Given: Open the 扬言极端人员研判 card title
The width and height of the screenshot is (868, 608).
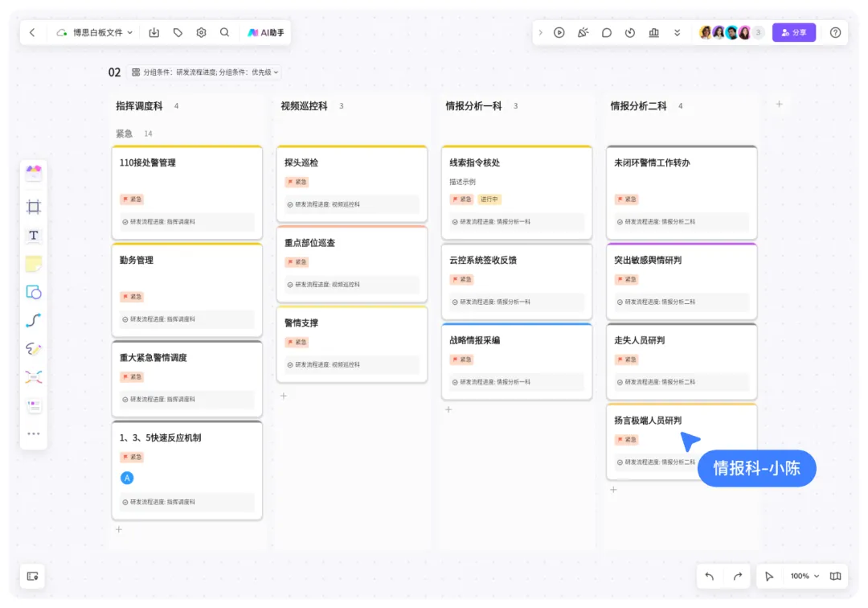Looking at the screenshot, I should click(648, 421).
